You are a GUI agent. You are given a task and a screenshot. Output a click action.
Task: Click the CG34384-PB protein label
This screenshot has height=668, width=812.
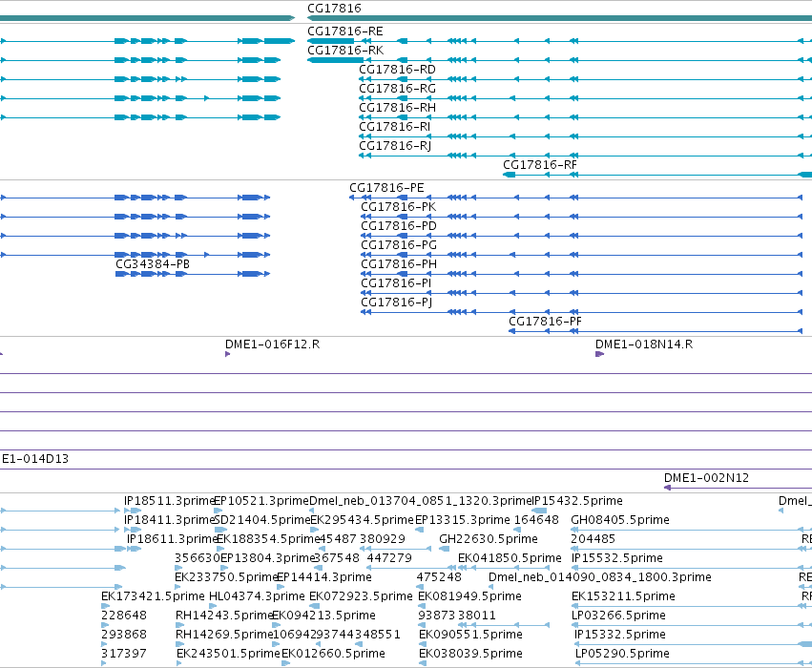click(x=153, y=264)
